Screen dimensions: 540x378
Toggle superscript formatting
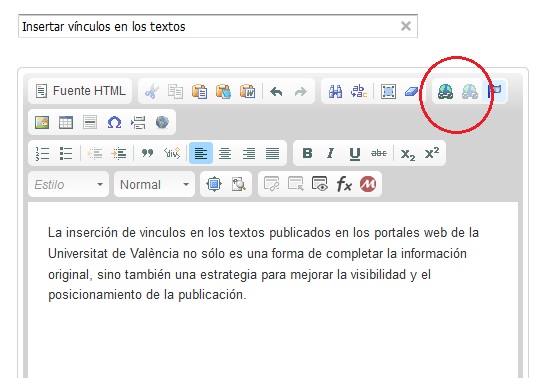432,153
